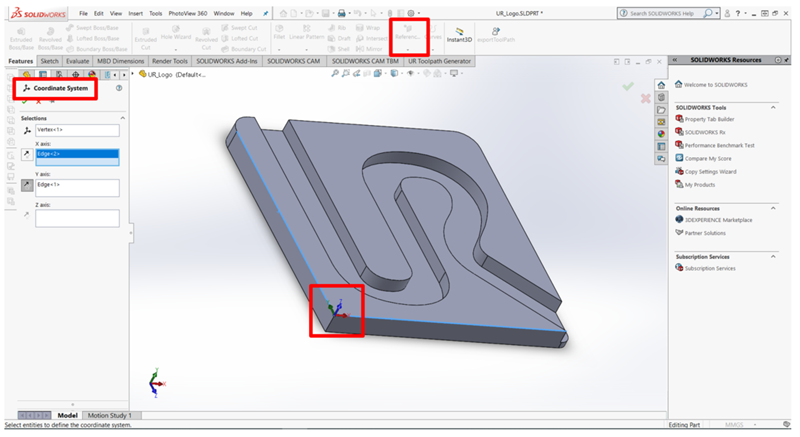800x437 pixels.
Task: Switch to Motion Study 1 tab
Action: coord(109,415)
